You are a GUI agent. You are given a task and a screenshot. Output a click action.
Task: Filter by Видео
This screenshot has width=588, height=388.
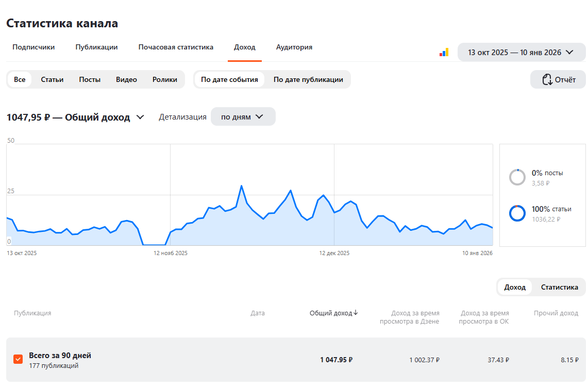click(x=126, y=79)
